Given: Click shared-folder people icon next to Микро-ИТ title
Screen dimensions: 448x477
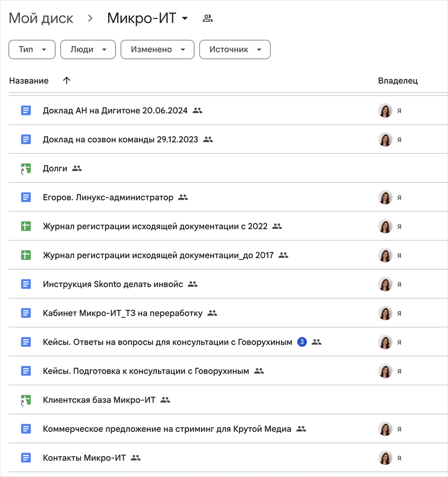Looking at the screenshot, I should (x=208, y=18).
